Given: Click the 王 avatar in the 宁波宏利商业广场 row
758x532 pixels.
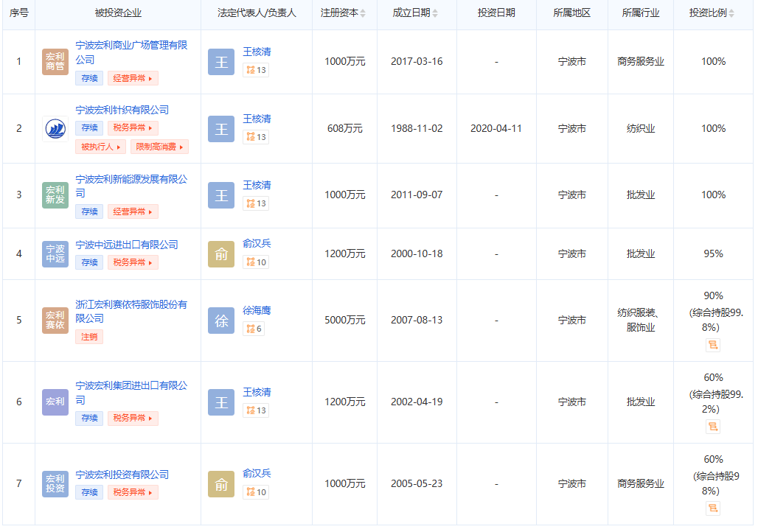Looking at the screenshot, I should pyautogui.click(x=221, y=62).
